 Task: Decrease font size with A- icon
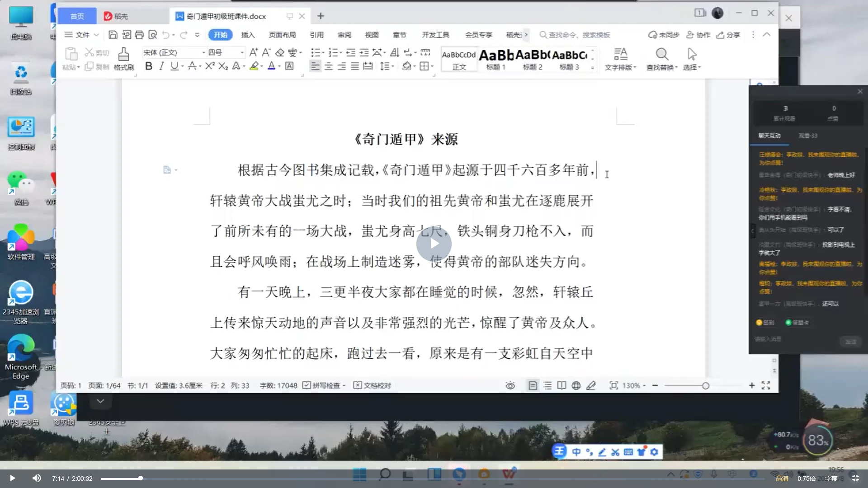click(x=267, y=52)
